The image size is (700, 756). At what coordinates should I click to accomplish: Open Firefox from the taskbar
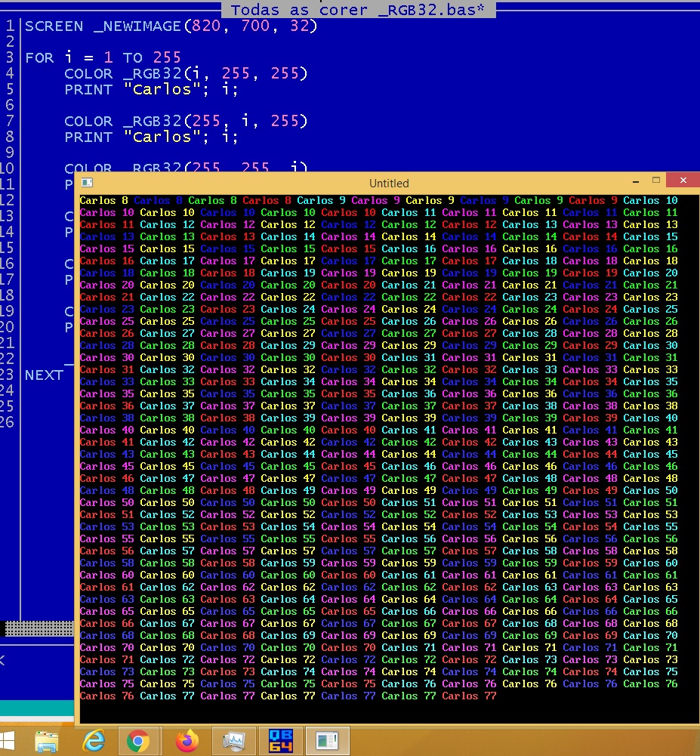[187, 742]
